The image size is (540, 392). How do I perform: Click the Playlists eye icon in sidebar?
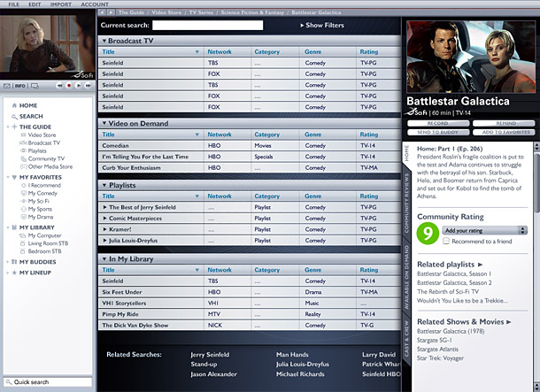(x=23, y=150)
